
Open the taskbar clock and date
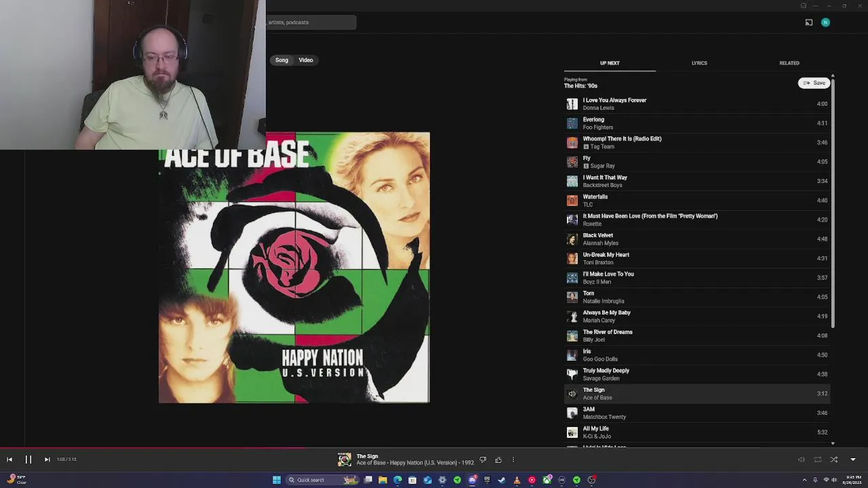click(x=852, y=480)
